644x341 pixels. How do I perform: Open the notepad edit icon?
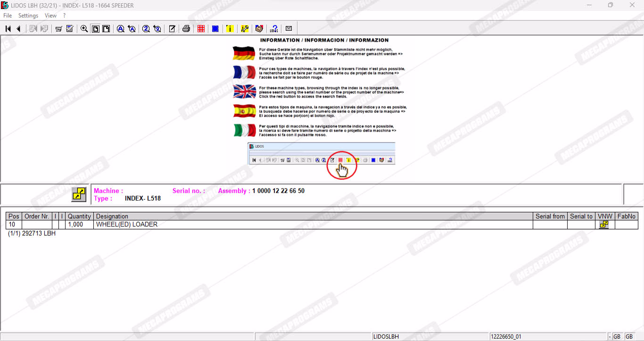[172, 29]
